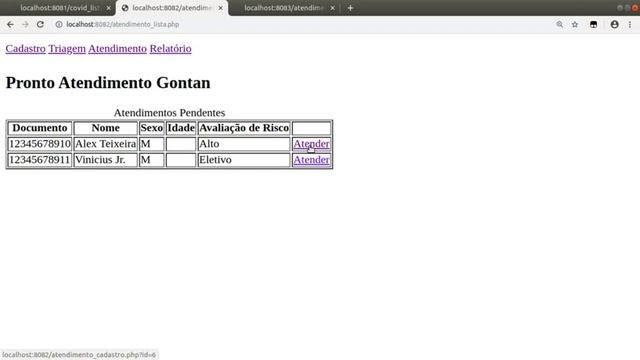The height and width of the screenshot is (360, 640).
Task: Click the Nome column header
Action: [106, 128]
